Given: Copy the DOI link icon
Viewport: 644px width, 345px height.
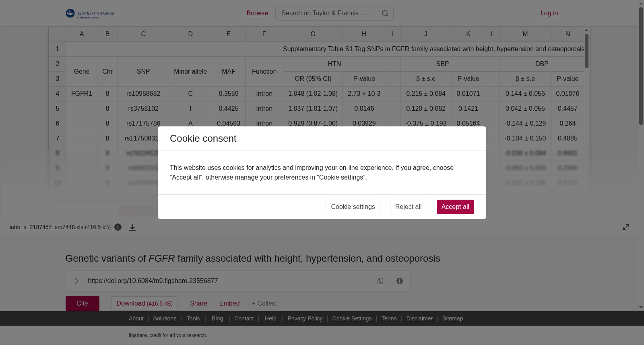Looking at the screenshot, I should pyautogui.click(x=380, y=281).
